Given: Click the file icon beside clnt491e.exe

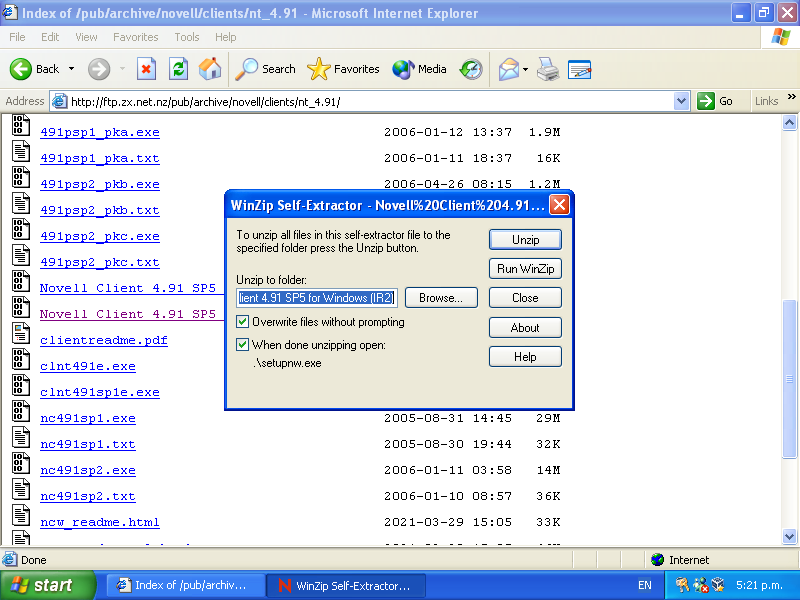Looking at the screenshot, I should pyautogui.click(x=21, y=360).
